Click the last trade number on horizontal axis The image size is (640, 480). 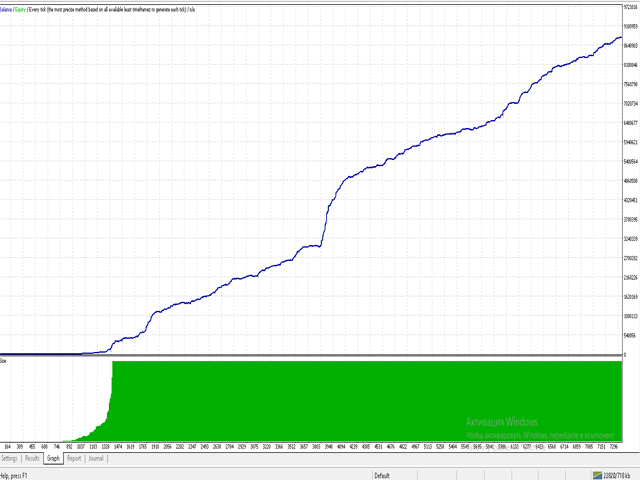coord(612,447)
